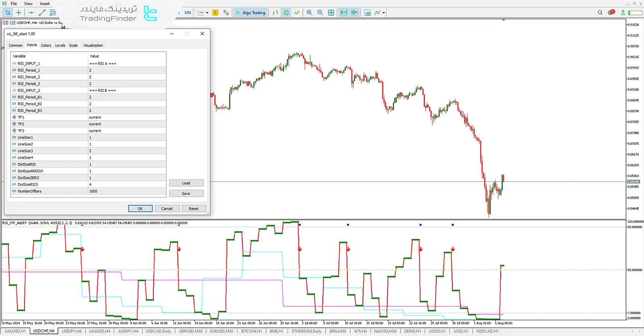
Task: Toggle candlestick chart mode button
Action: (x=286, y=12)
